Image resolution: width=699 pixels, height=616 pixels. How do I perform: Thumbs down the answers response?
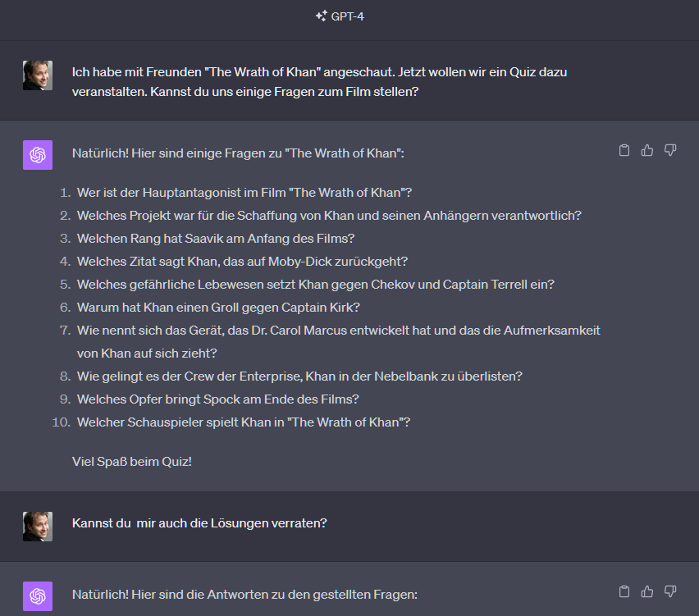coord(670,591)
